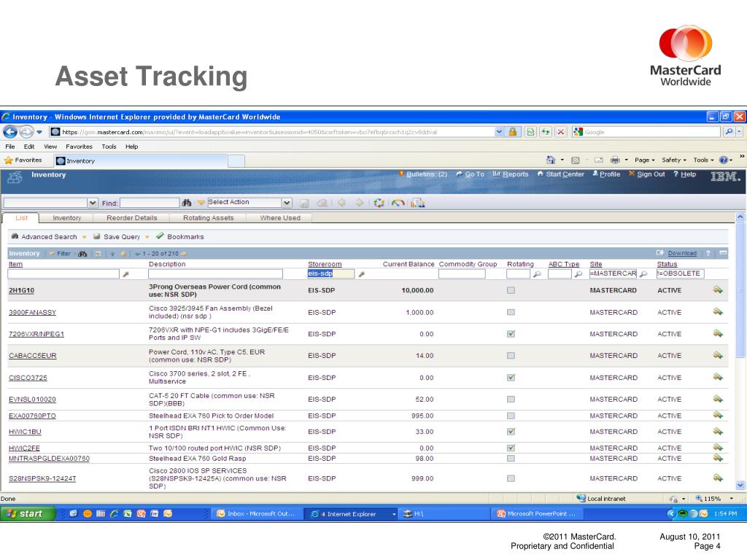
Task: Open the Advanced Search dropdown arrow
Action: tap(85, 237)
